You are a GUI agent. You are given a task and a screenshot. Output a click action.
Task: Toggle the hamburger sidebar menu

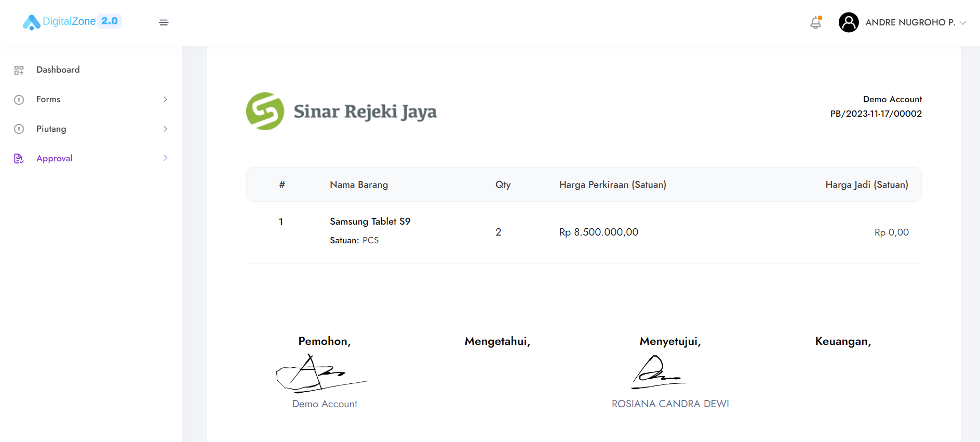(164, 22)
